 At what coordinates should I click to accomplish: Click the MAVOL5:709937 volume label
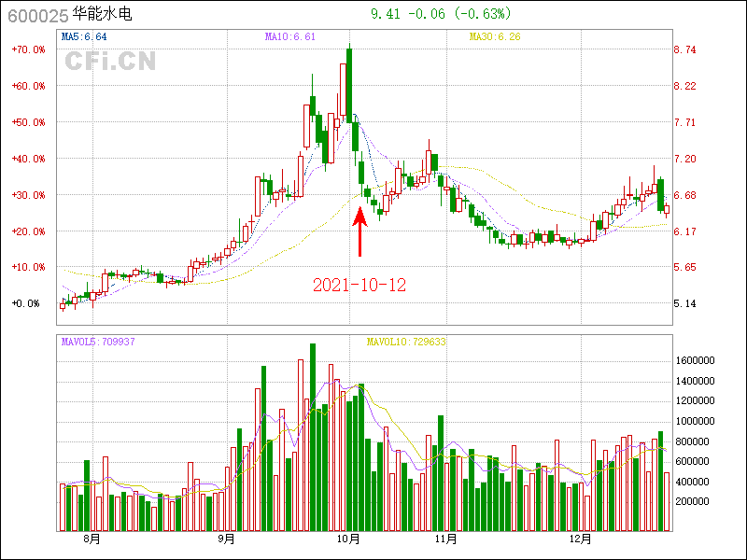point(98,342)
